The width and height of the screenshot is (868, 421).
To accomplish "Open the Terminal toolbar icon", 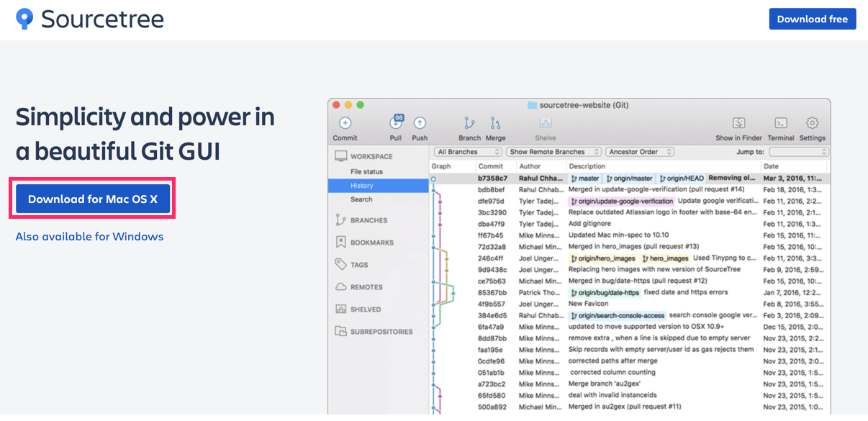I will [781, 123].
